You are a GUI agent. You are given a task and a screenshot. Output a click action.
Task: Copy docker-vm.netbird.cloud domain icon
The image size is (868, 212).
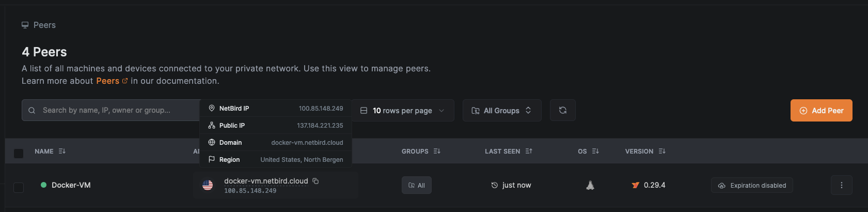point(315,181)
